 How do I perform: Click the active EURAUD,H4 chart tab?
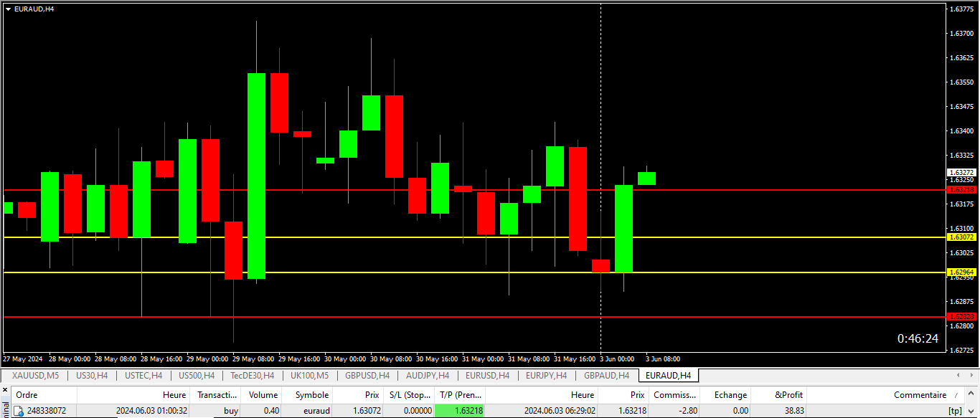pyautogui.click(x=668, y=375)
